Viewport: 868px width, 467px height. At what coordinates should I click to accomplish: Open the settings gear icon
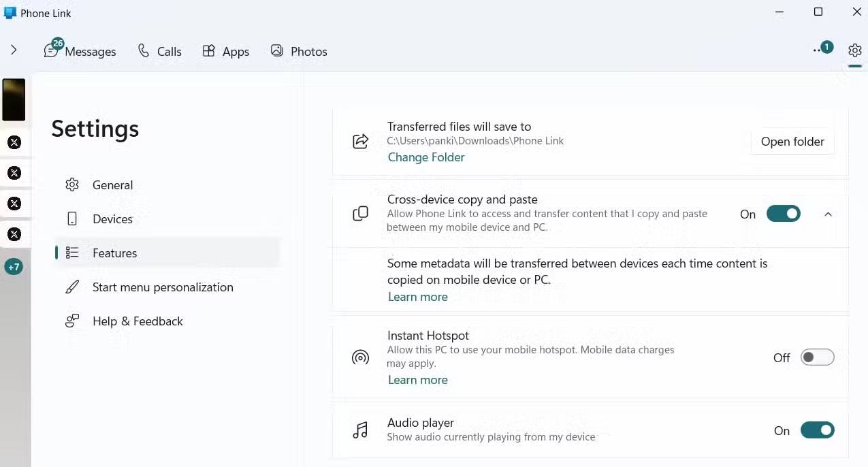click(854, 50)
